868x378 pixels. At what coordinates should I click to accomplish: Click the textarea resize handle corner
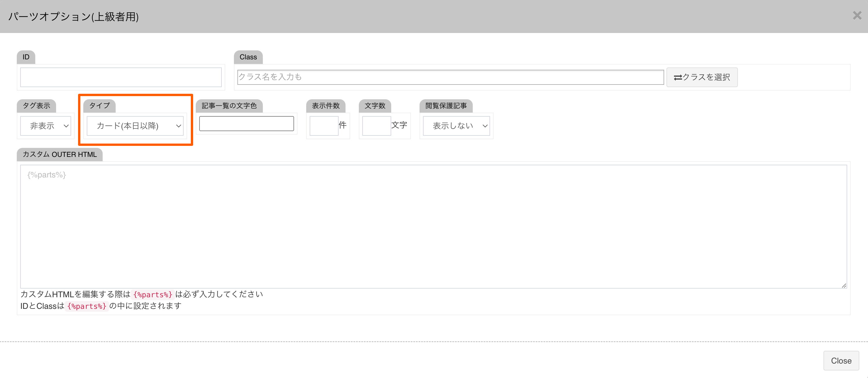click(x=844, y=285)
